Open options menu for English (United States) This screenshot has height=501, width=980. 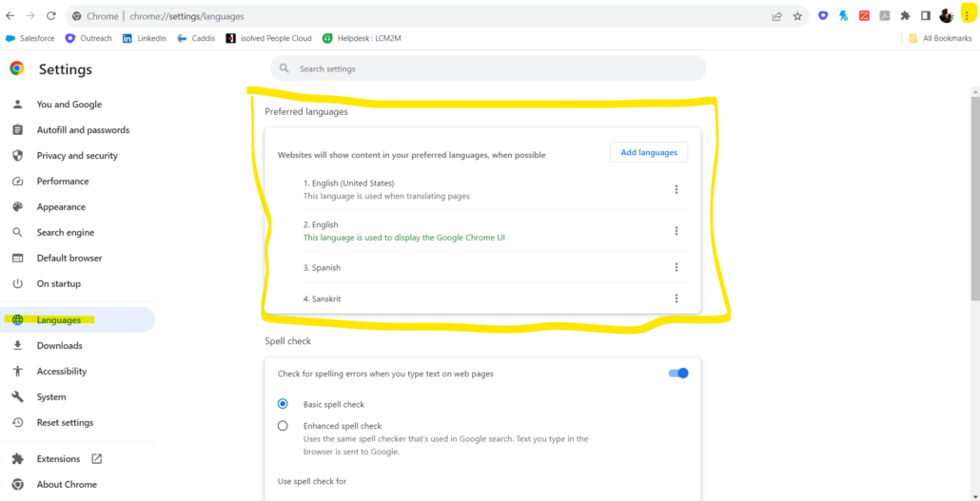pyautogui.click(x=676, y=189)
